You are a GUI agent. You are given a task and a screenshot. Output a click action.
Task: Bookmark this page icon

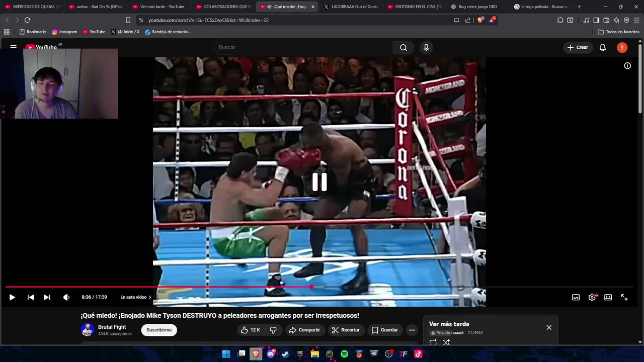click(128, 20)
